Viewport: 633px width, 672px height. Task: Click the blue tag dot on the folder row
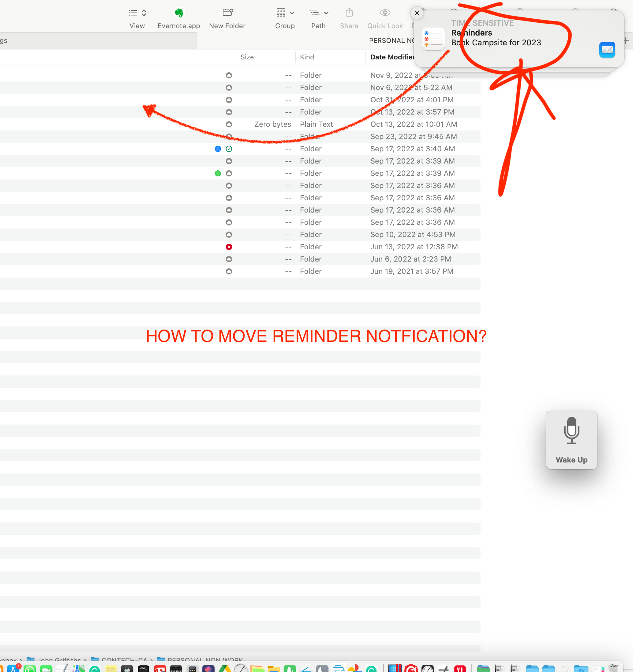click(218, 149)
